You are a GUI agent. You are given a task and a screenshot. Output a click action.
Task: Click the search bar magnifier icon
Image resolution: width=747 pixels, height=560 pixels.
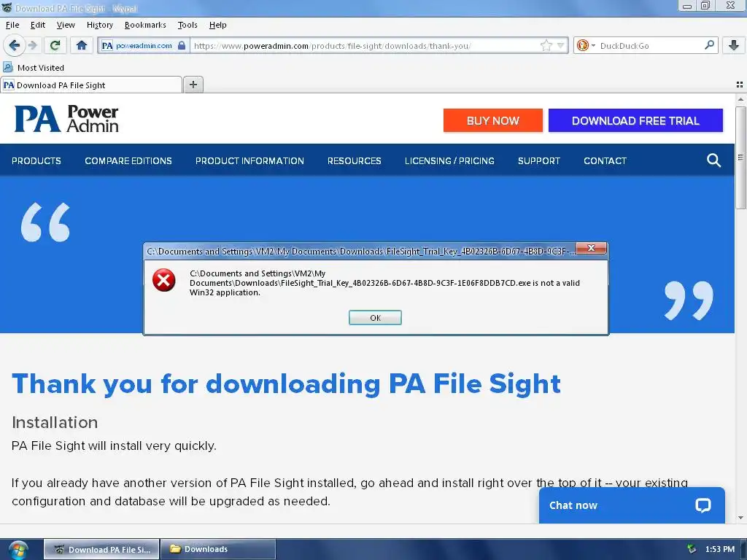pos(709,45)
